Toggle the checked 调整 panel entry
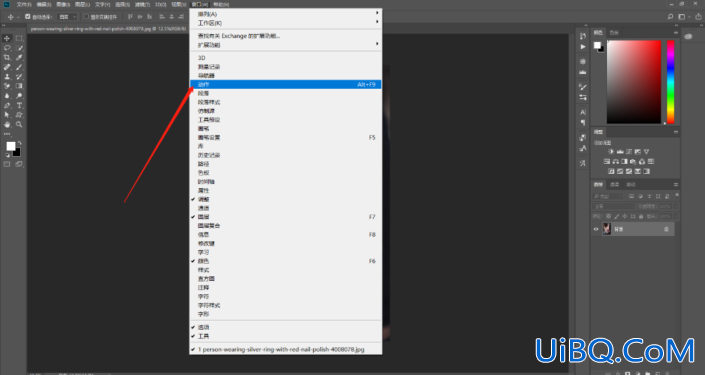Image resolution: width=705 pixels, height=375 pixels. pos(286,199)
